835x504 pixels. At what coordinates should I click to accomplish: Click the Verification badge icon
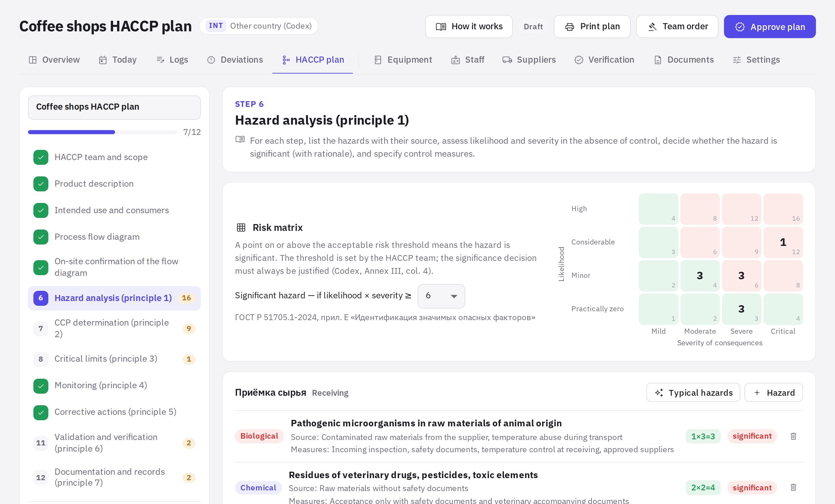(x=579, y=60)
